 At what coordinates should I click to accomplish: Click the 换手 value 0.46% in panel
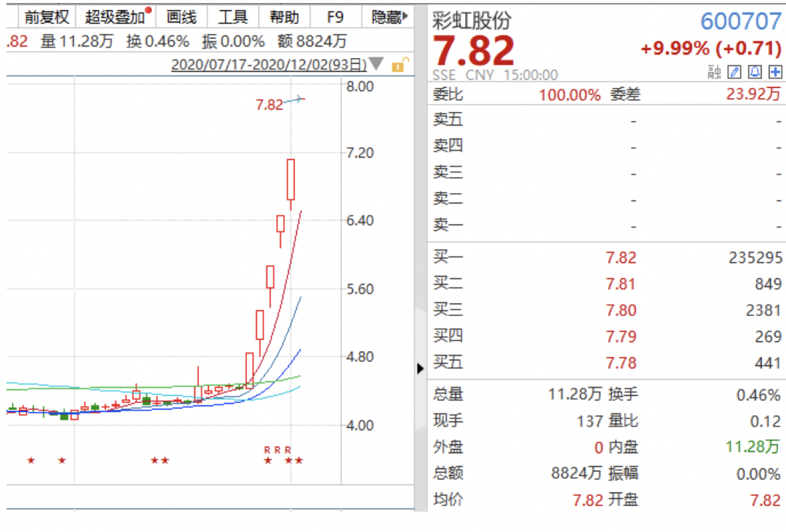click(758, 395)
